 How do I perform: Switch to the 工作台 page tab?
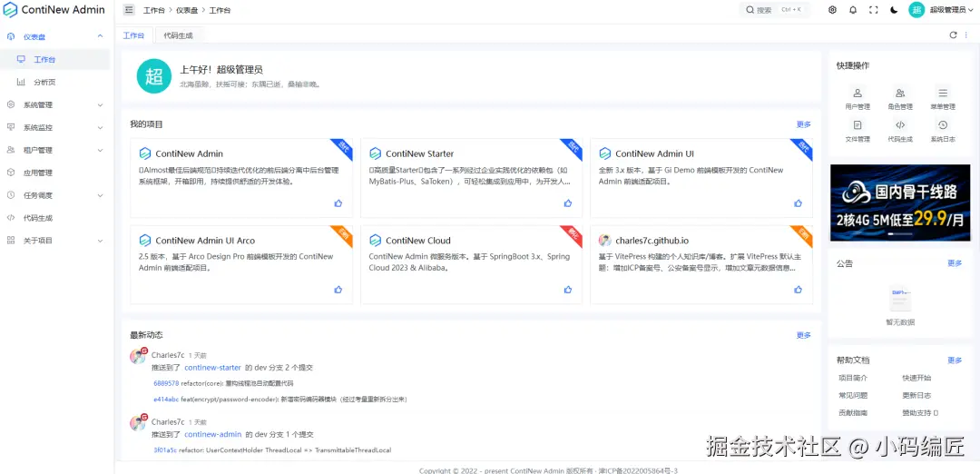[x=133, y=35]
